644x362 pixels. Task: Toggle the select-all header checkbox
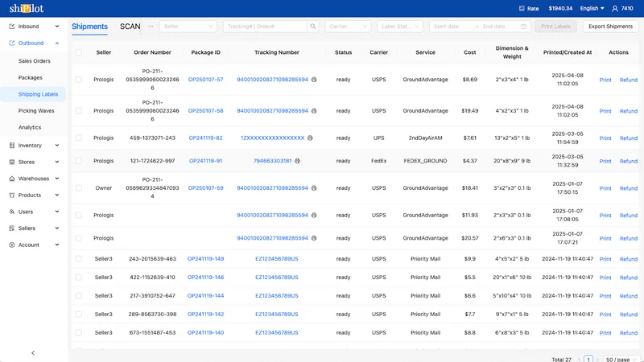click(x=78, y=52)
